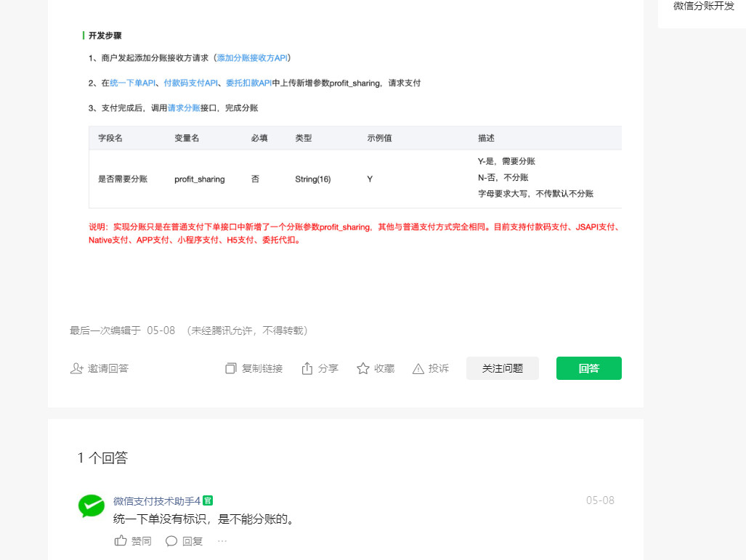The width and height of the screenshot is (746, 560).
Task: Click the 示例值 column header
Action: [x=379, y=138]
